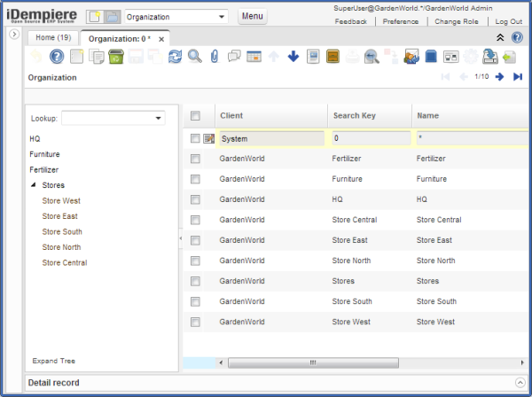Toggle grid view with the table icon
This screenshot has width=532, height=397.
click(254, 57)
